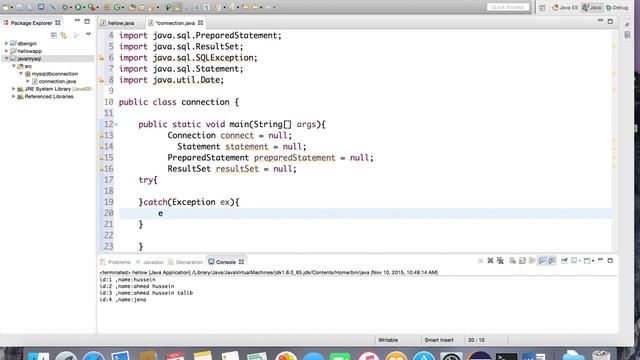Click Remove All Terminated Launches icon

(x=500, y=260)
